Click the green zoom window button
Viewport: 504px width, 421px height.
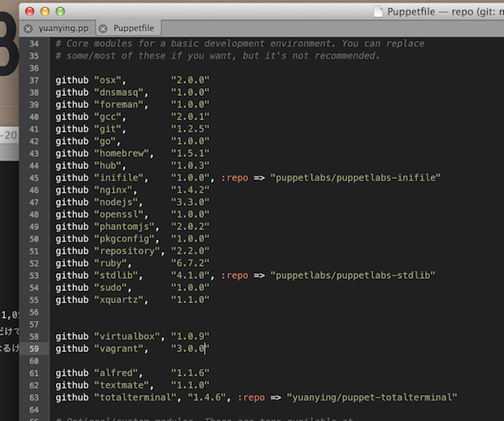[60, 11]
